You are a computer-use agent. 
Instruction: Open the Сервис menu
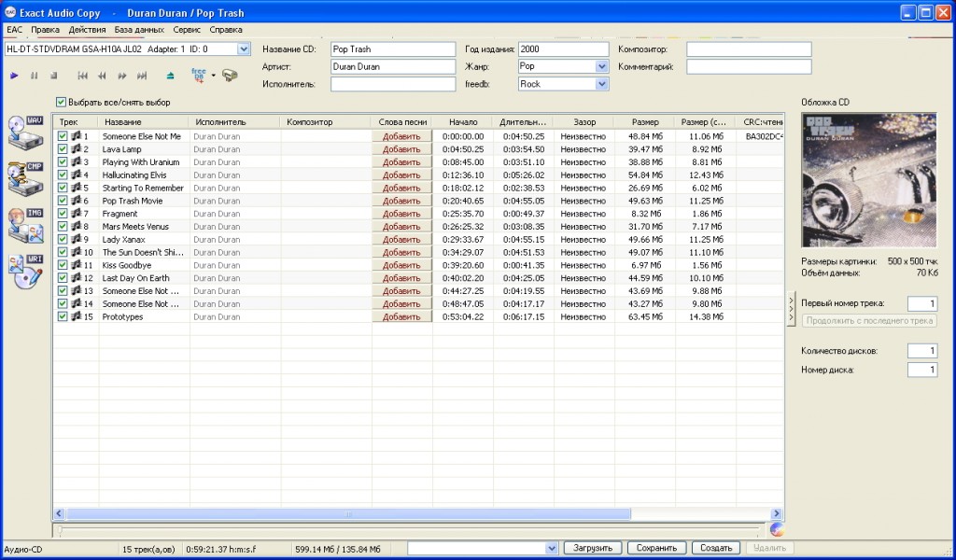click(187, 29)
